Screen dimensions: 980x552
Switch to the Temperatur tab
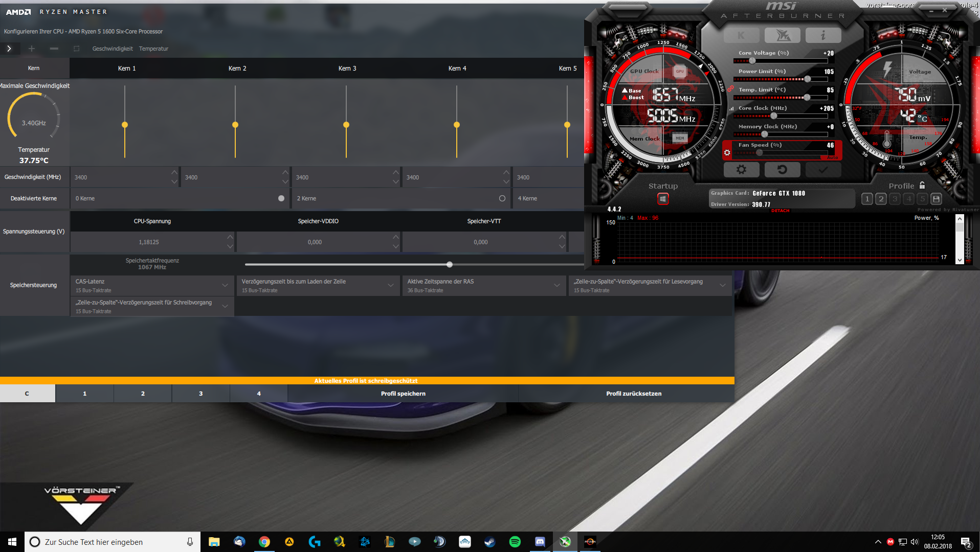(x=153, y=49)
